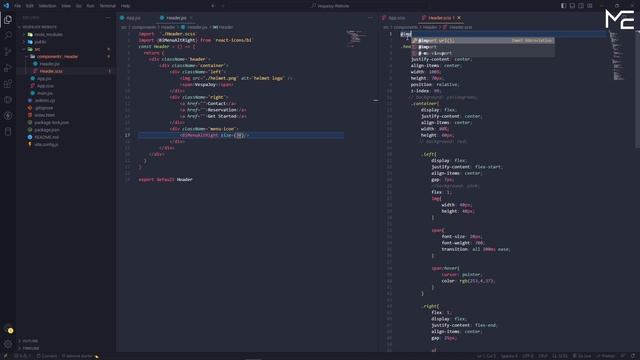Open Header.scss in the explorer tree

[x=51, y=71]
